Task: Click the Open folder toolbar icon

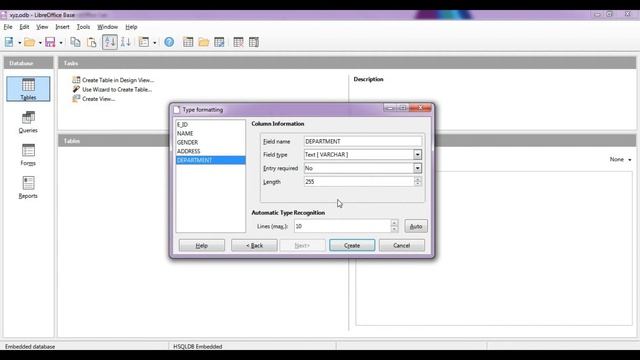Action: [29, 42]
